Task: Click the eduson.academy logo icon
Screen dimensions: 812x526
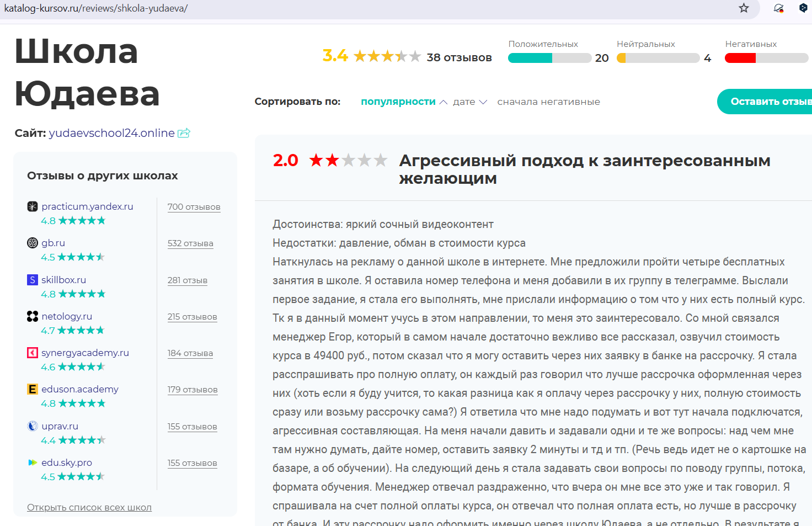Action: [33, 389]
